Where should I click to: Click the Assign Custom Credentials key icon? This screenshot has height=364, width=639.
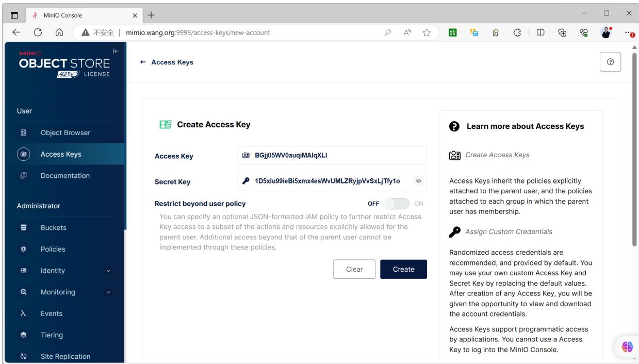pos(454,232)
